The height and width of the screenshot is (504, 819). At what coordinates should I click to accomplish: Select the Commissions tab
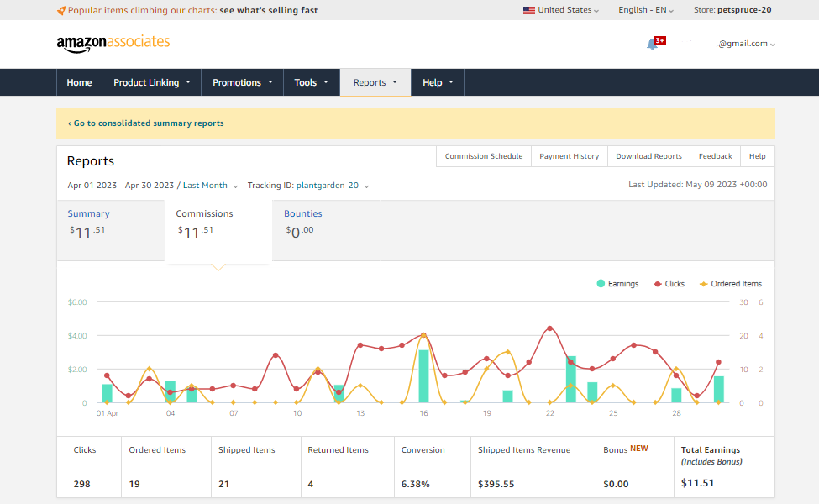click(x=218, y=230)
